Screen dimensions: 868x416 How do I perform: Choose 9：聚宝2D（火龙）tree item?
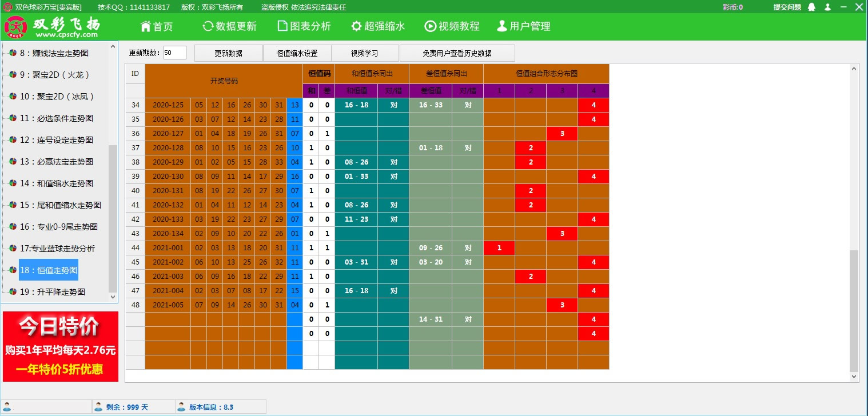pos(55,75)
